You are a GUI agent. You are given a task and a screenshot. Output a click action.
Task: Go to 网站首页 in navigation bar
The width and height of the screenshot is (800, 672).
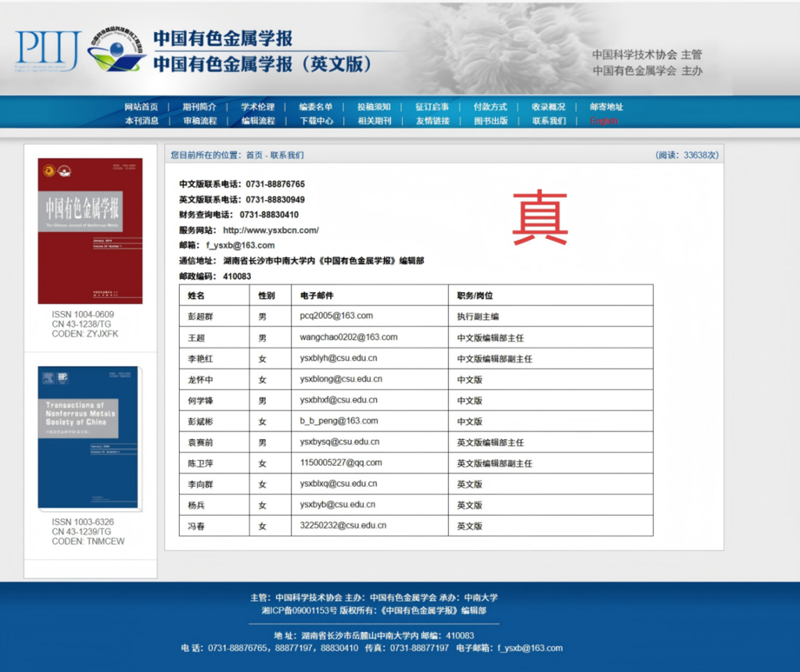[x=141, y=107]
